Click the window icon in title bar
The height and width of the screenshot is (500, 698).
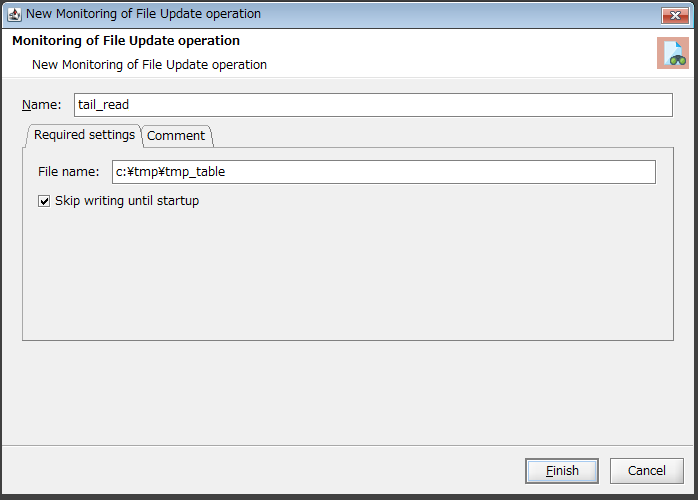tap(14, 14)
